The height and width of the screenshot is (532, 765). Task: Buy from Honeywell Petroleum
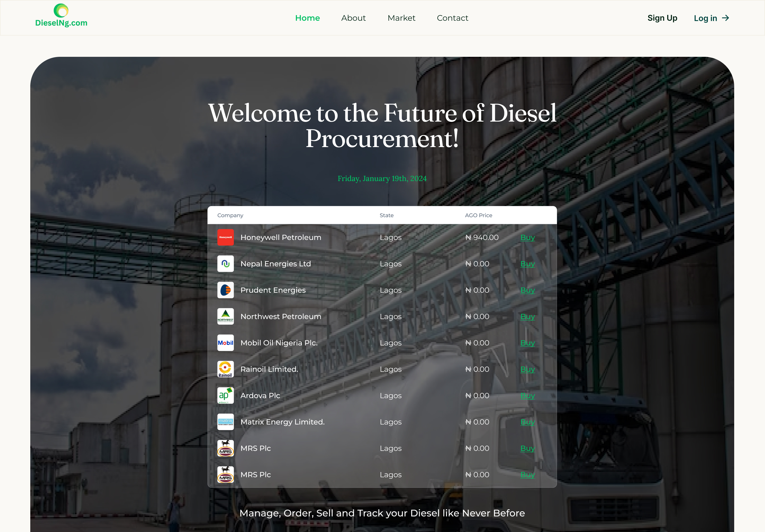point(528,238)
